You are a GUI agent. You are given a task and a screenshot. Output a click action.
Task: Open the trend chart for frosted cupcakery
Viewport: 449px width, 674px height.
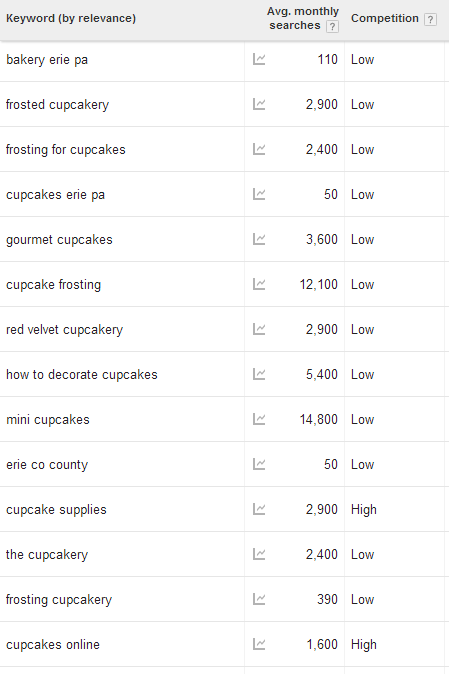point(259,104)
